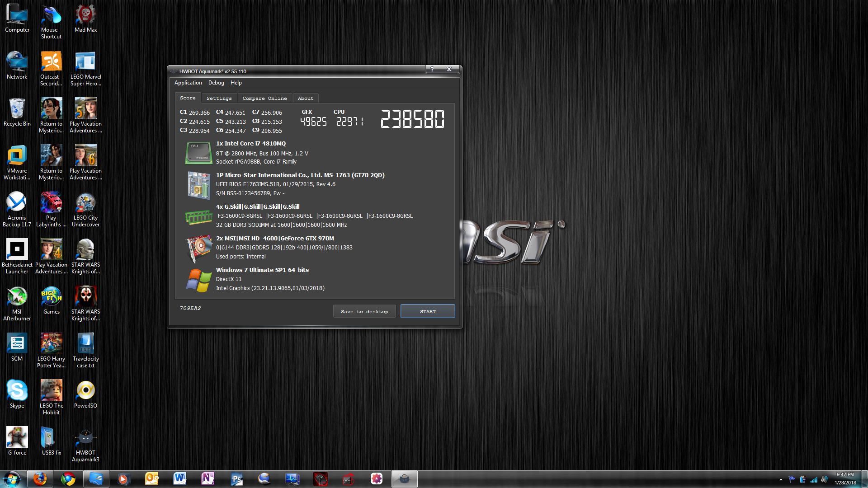Switch to the Compare Online tab
Viewport: 868px width, 488px height.
pos(264,99)
